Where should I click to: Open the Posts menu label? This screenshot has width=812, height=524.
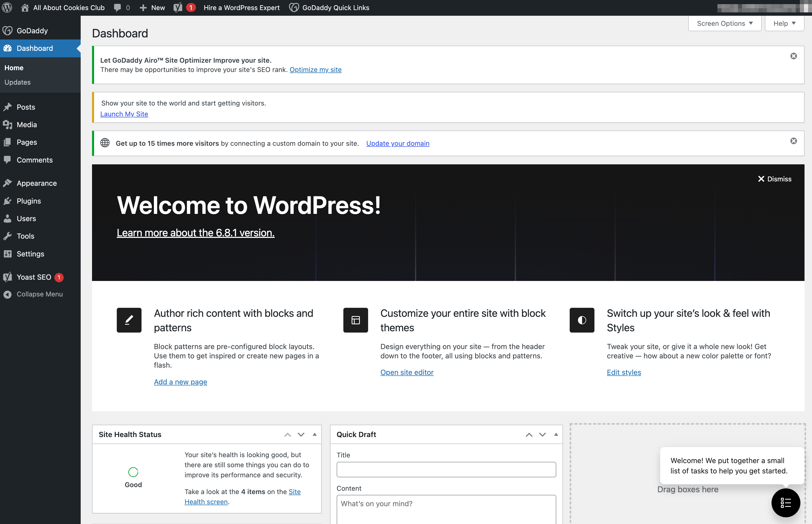point(26,107)
